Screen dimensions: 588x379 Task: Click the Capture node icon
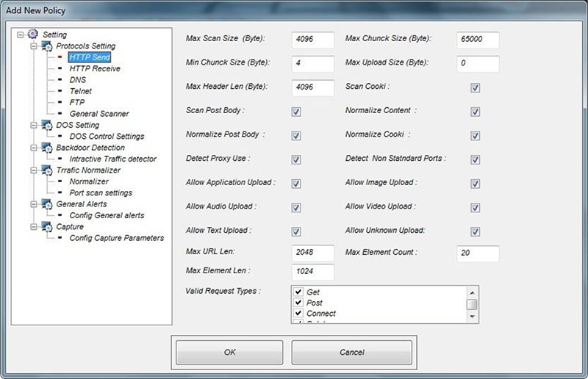coord(47,226)
